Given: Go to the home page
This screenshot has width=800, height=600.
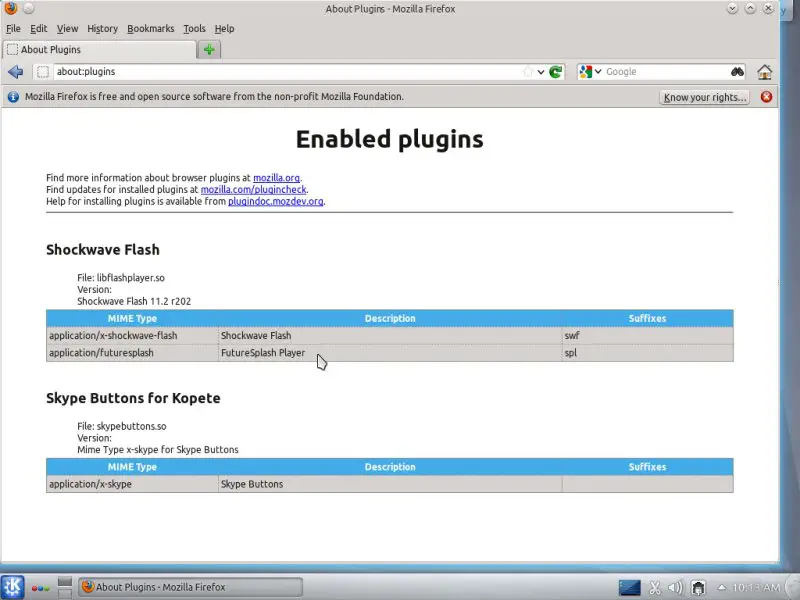Looking at the screenshot, I should tap(764, 72).
